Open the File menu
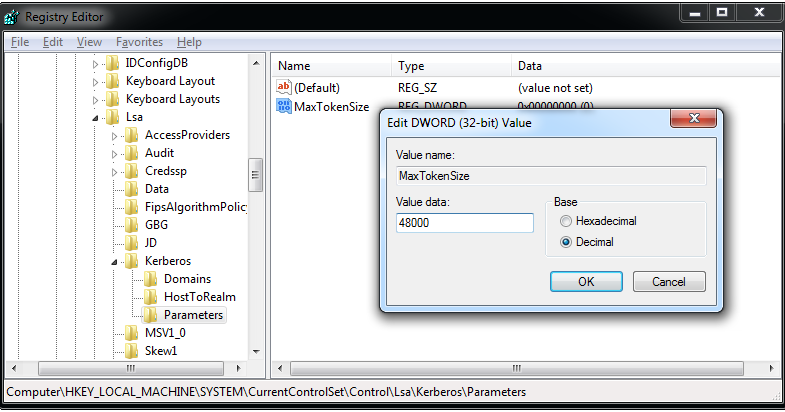The image size is (785, 412). pos(20,42)
